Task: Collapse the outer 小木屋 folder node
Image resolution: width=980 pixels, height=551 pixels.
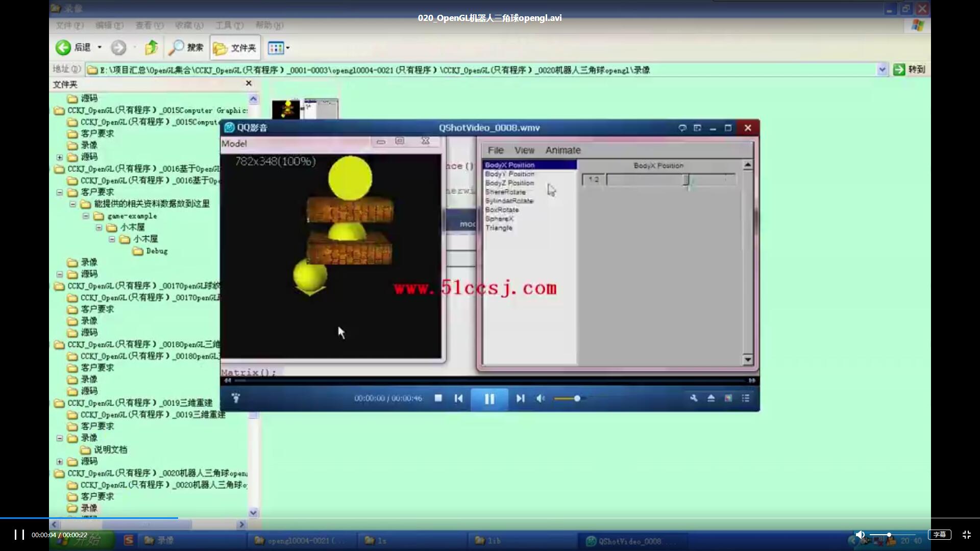Action: pyautogui.click(x=99, y=228)
